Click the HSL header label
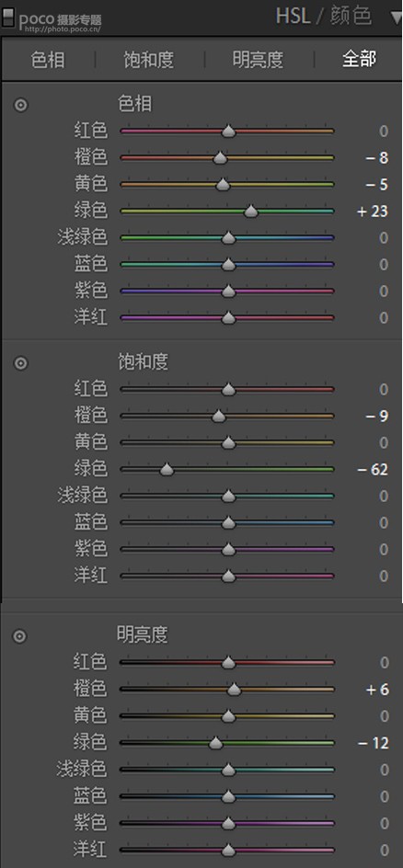The image size is (403, 868). 293,16
